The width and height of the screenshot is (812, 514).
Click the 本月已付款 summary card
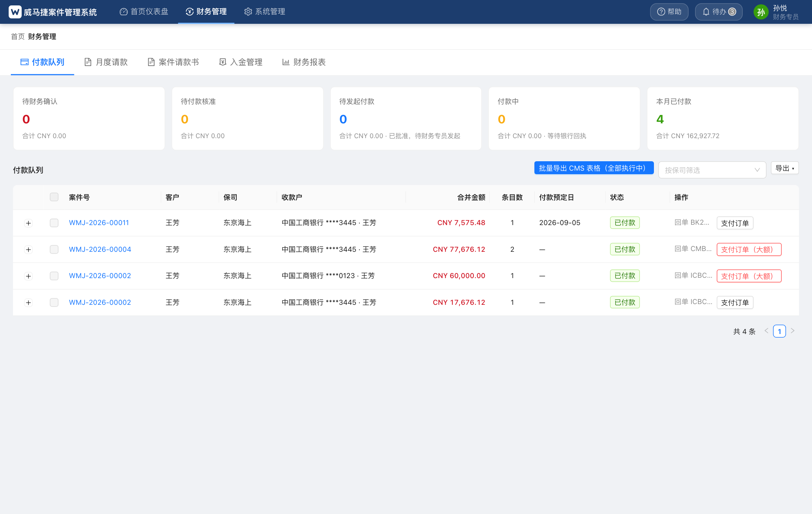point(723,118)
